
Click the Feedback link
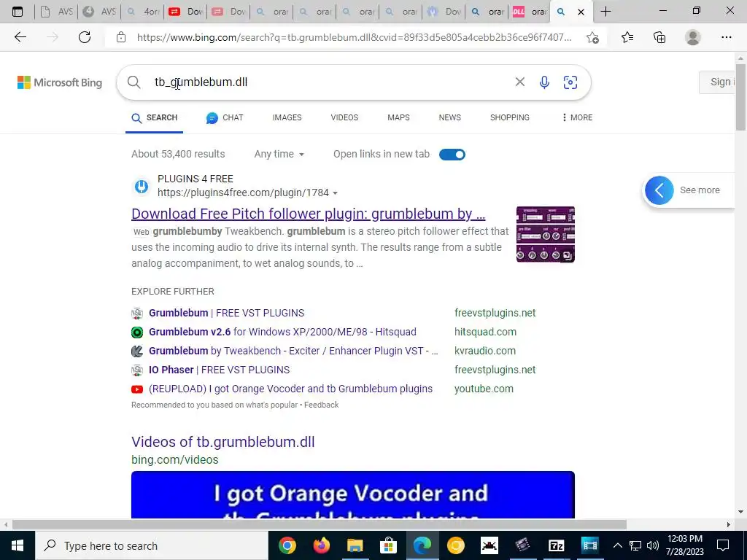[x=321, y=405]
